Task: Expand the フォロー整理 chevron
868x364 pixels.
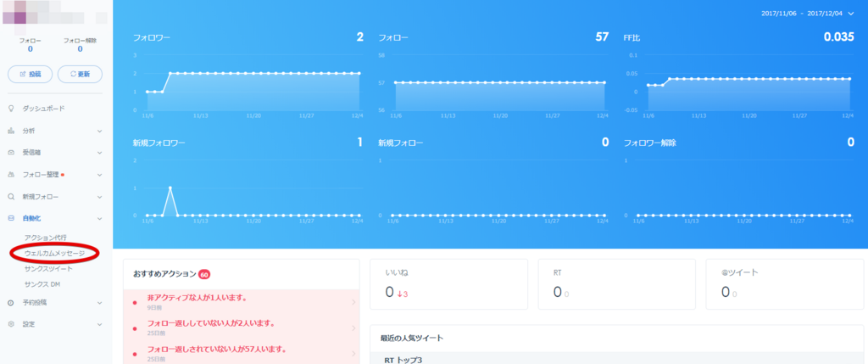Action: click(x=100, y=175)
